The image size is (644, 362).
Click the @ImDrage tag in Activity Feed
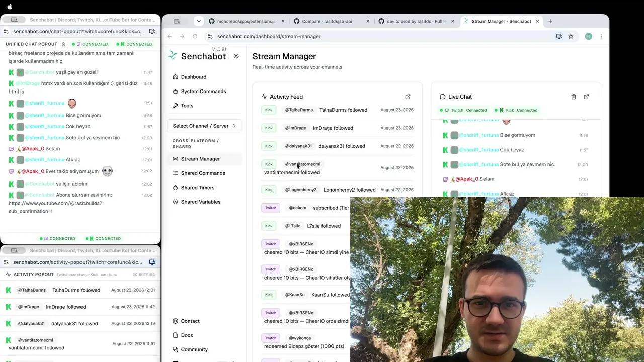tap(296, 128)
